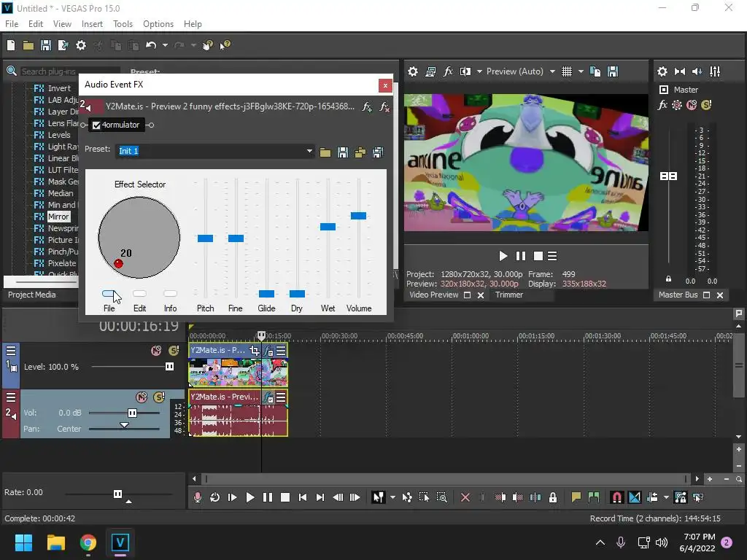Open Plug-In Chain icon in Audio Event FX
Viewport: 747px width, 560px height.
(367, 106)
